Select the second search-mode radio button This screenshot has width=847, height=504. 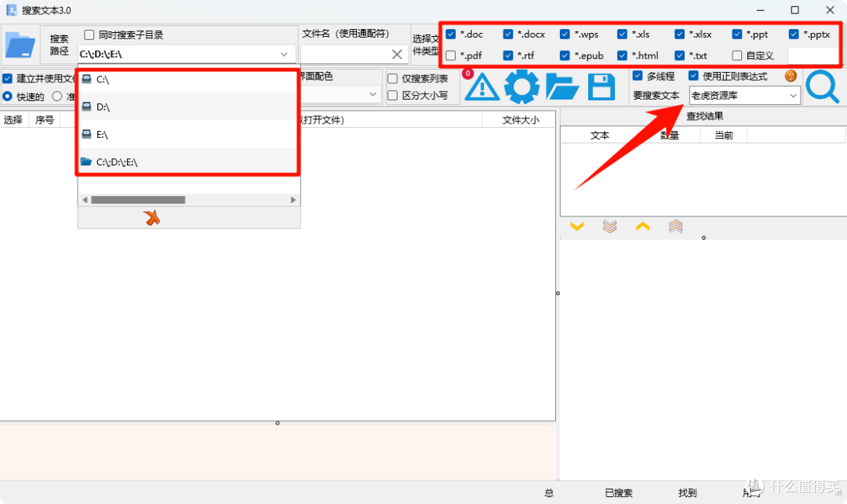pos(56,96)
